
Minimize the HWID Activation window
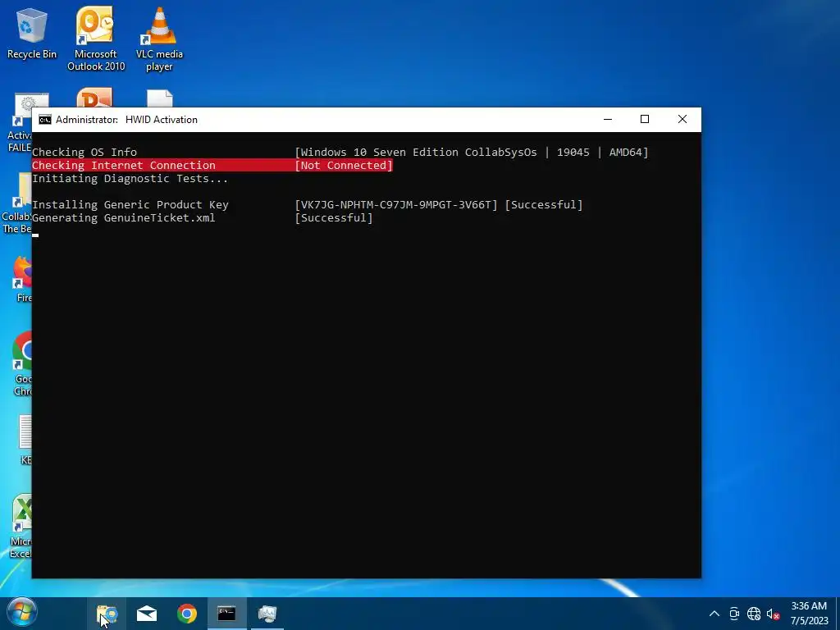click(x=608, y=120)
